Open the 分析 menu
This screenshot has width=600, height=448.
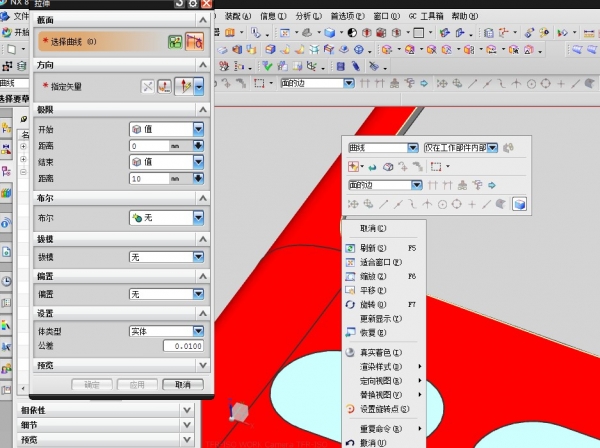(309, 16)
